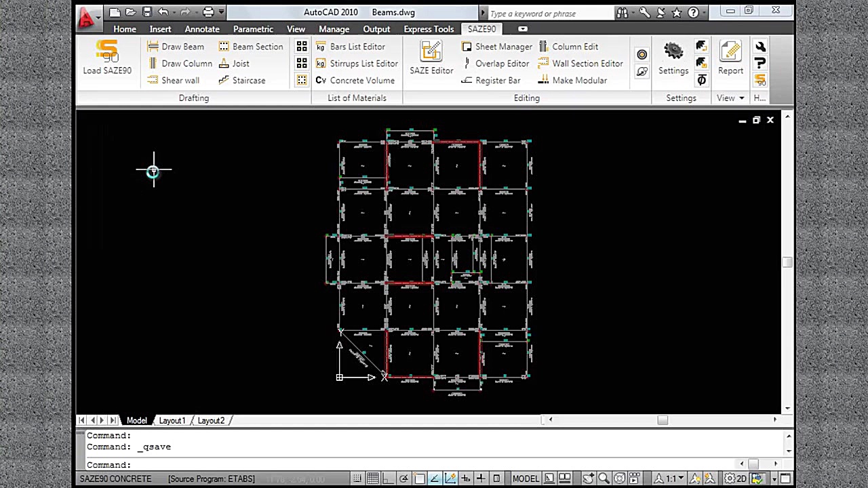Open the Home ribbon tab
The image size is (868, 488).
125,29
